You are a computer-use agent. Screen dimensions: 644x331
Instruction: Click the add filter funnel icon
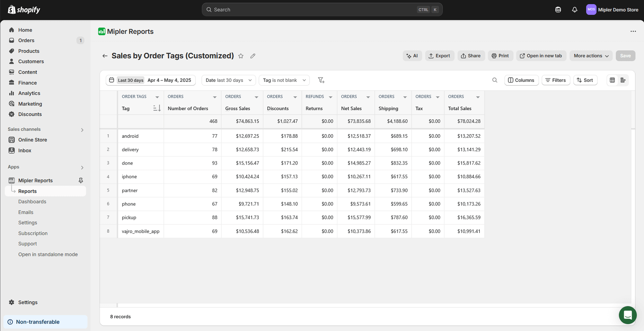point(321,80)
